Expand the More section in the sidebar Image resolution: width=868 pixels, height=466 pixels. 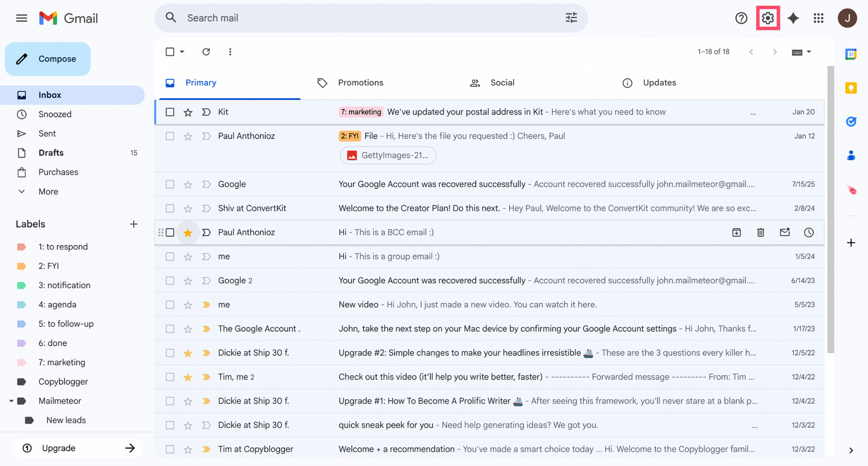[x=47, y=191]
